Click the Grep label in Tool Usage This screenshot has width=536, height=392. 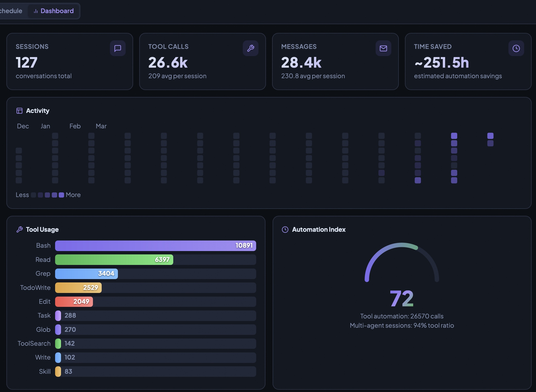[x=43, y=273]
